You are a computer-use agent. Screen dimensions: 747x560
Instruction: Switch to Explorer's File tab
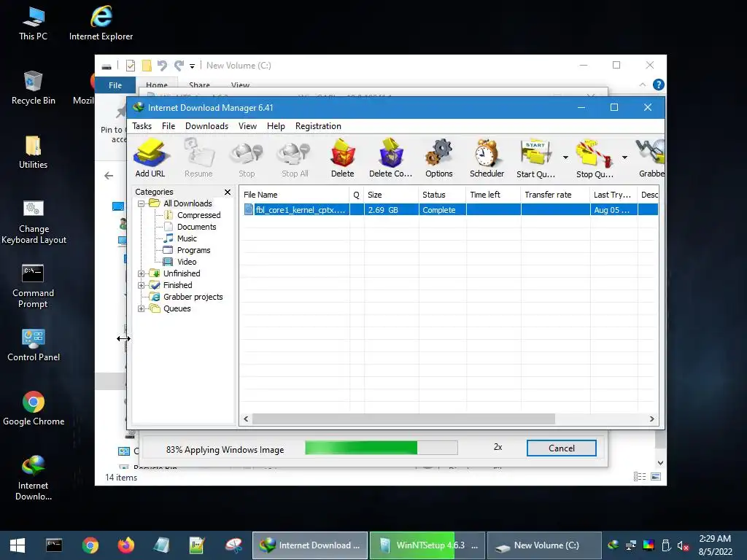point(115,85)
